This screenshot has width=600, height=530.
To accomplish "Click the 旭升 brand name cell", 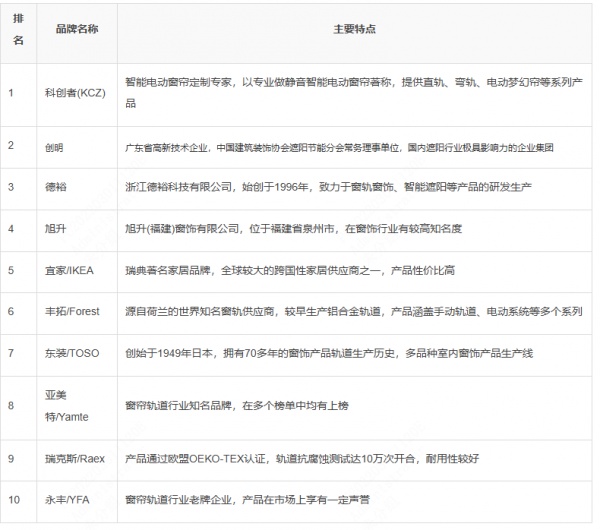I will click(x=56, y=228).
